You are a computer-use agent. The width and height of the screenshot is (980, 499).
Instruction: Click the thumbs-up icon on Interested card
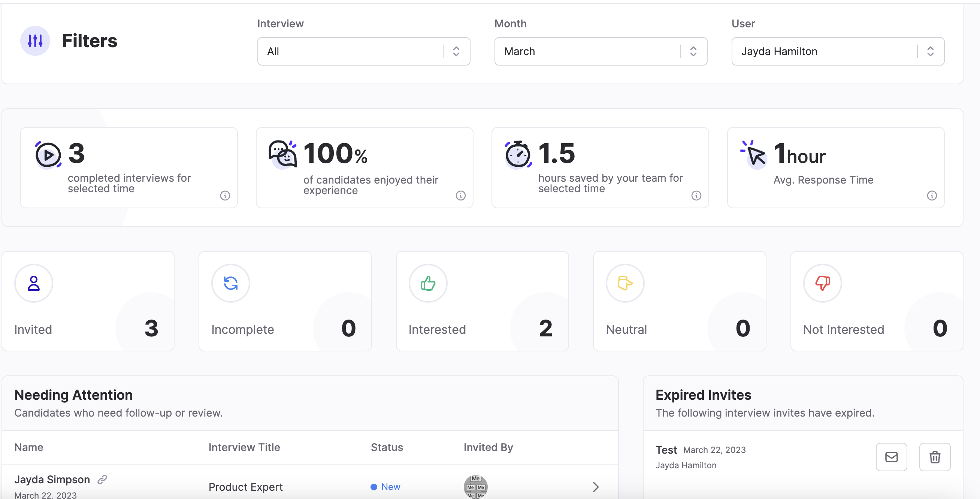pyautogui.click(x=427, y=283)
